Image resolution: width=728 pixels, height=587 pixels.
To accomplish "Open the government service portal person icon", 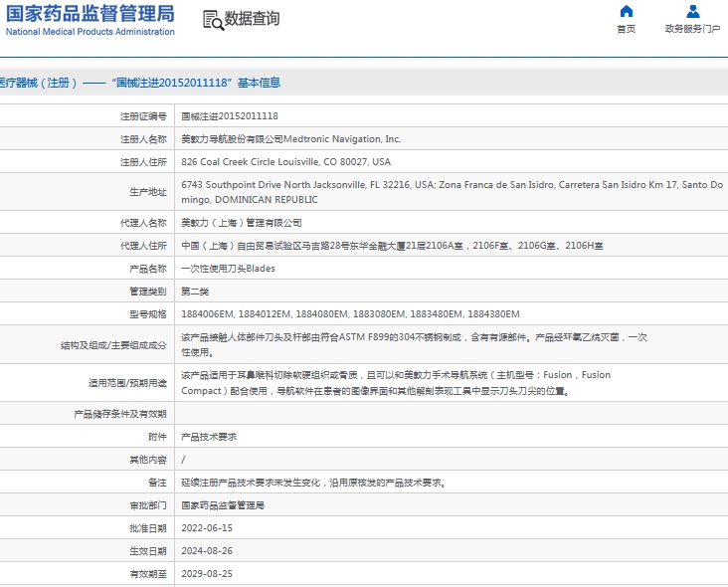I will pos(693,11).
